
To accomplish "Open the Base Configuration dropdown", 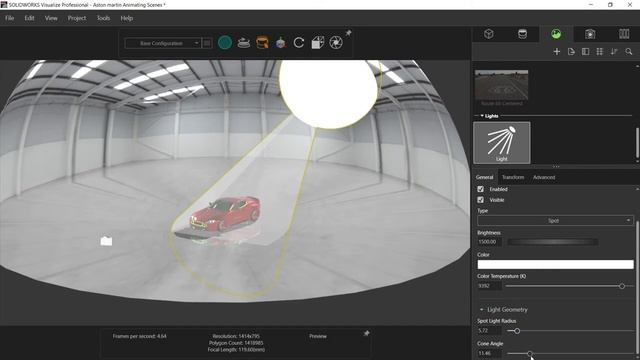I will coord(163,43).
